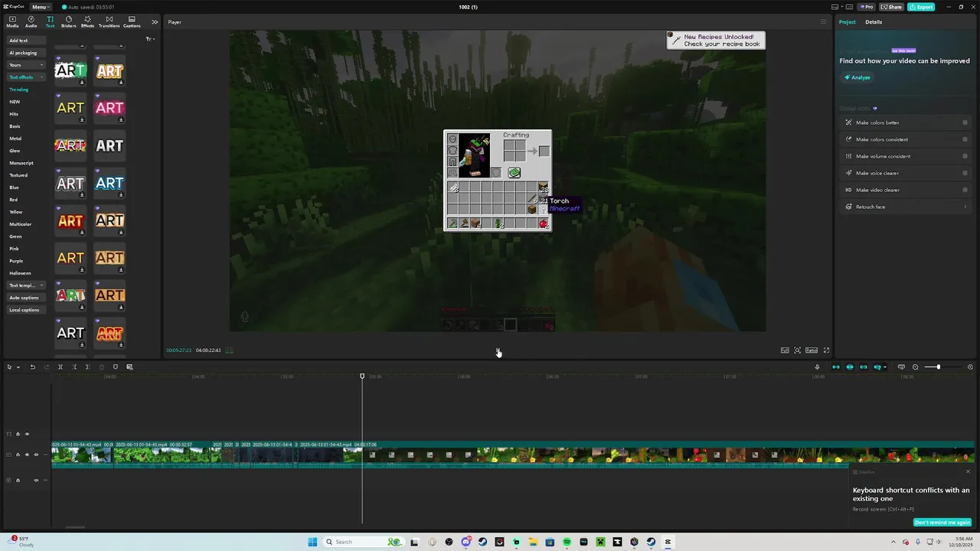Image resolution: width=980 pixels, height=551 pixels.
Task: Toggle linkage between clips
Action: pos(864,367)
